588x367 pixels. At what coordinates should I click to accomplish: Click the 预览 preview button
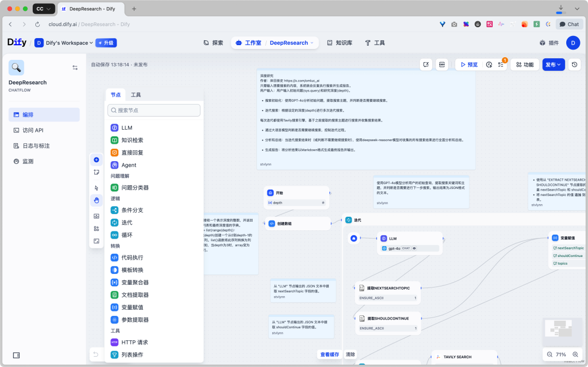coord(469,64)
